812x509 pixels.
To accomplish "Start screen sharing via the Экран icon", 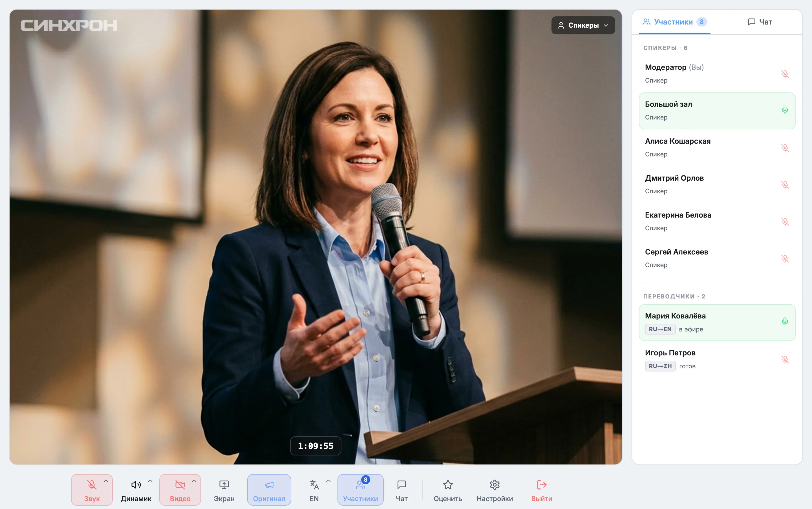I will [224, 485].
